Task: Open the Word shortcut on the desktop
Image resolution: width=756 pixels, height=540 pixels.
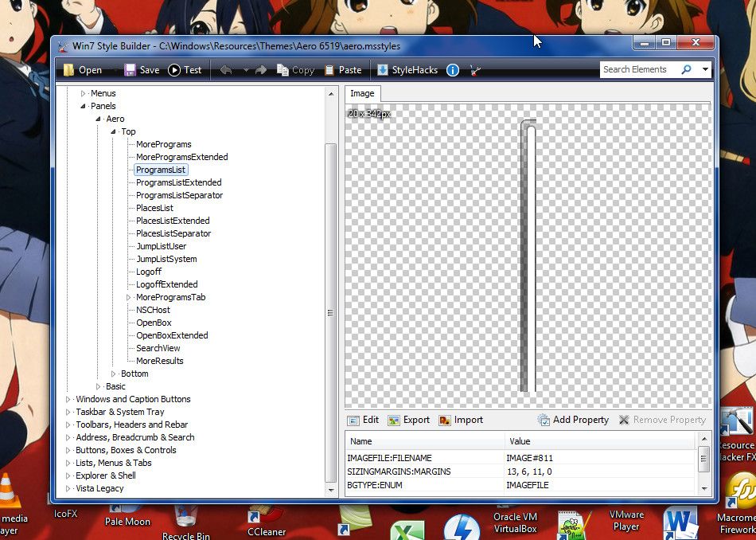Action: (x=680, y=523)
